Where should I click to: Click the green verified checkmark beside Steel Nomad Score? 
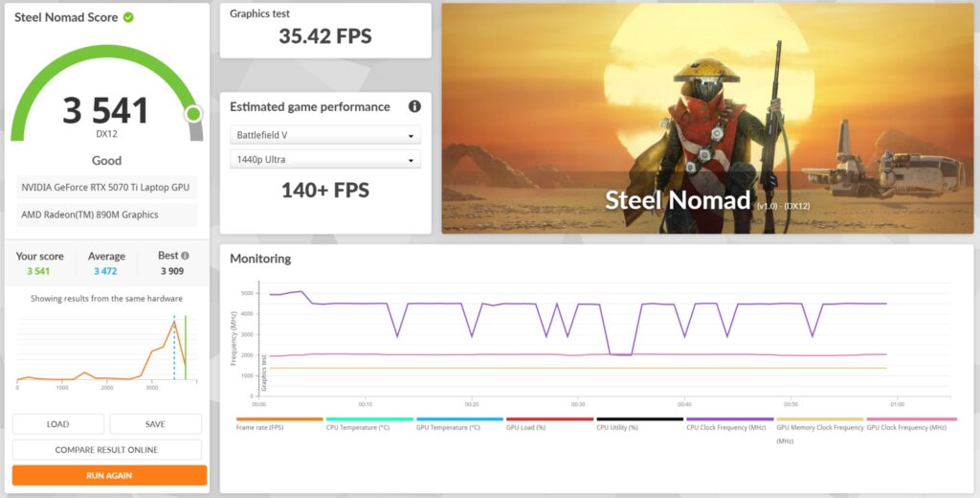tap(128, 17)
